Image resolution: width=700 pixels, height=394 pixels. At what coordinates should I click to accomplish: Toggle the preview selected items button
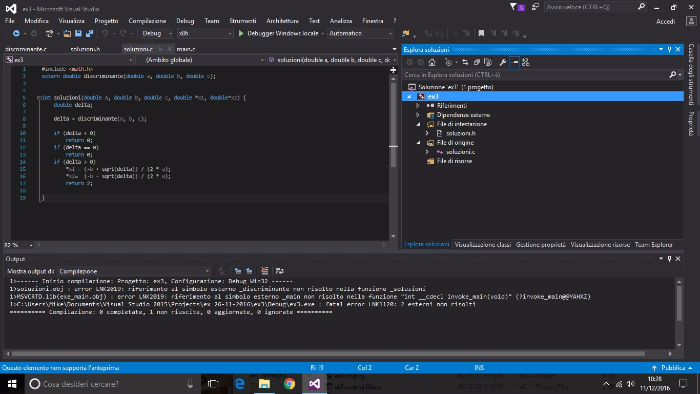[x=514, y=62]
